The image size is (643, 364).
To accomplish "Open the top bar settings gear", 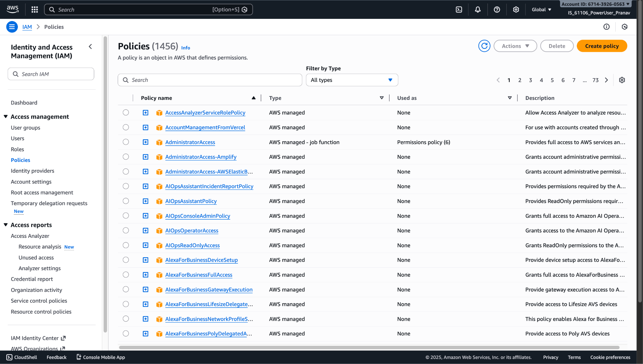I will click(x=516, y=9).
